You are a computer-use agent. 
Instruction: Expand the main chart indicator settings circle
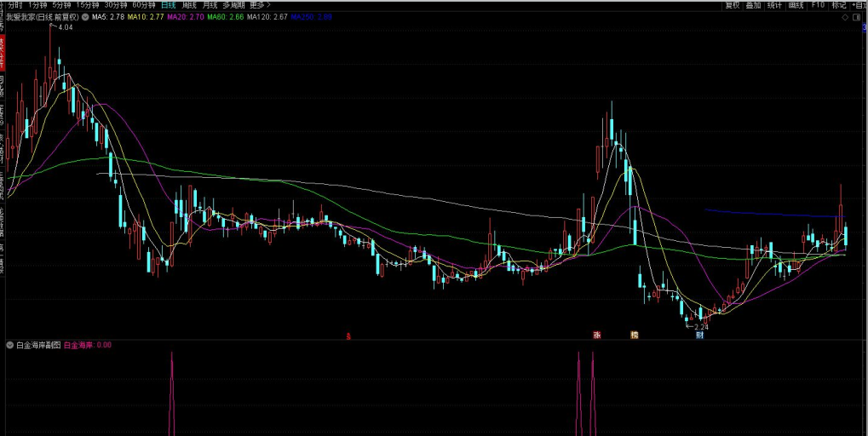click(x=85, y=17)
